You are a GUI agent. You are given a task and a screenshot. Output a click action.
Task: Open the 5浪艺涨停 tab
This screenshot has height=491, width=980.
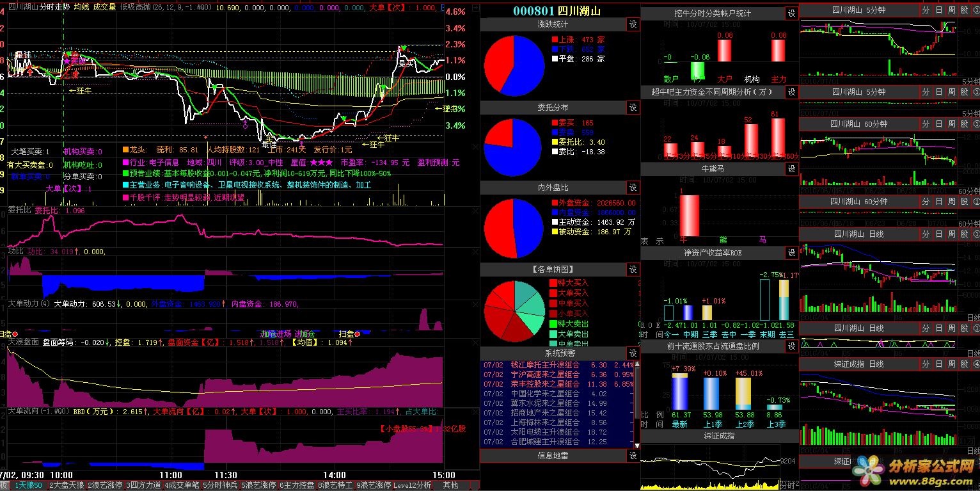tap(258, 485)
